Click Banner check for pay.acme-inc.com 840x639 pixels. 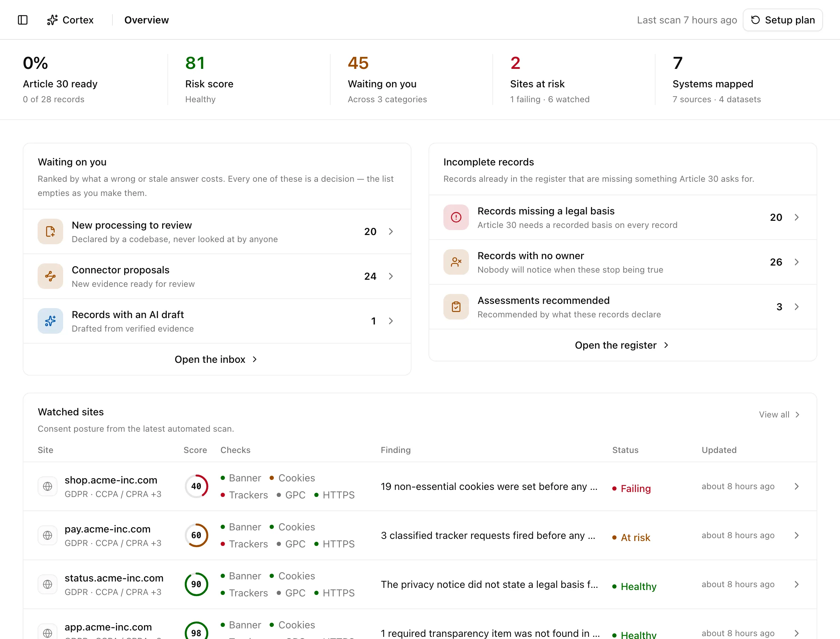[x=241, y=527]
